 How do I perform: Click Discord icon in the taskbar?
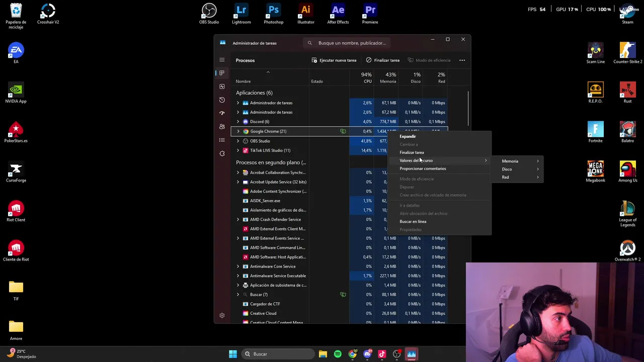pyautogui.click(x=367, y=354)
